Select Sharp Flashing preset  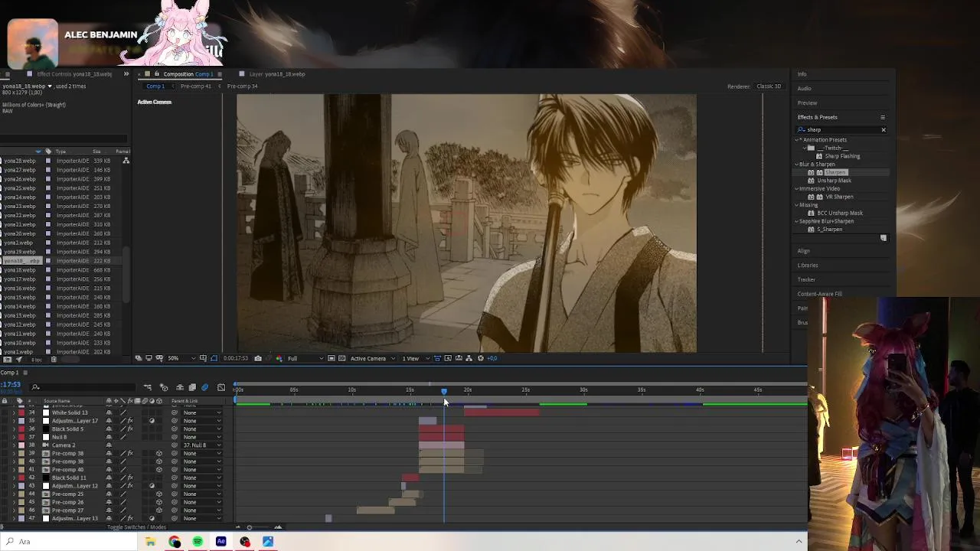[842, 156]
